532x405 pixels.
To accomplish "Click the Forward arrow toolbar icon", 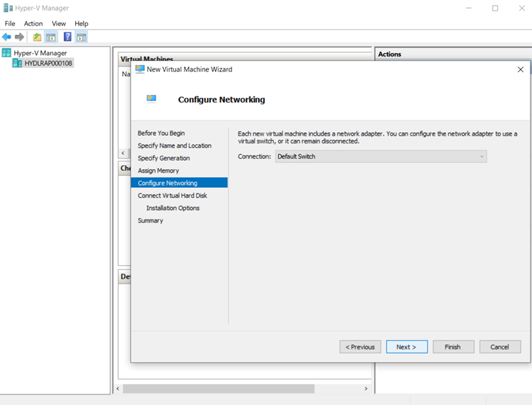I will pos(19,37).
